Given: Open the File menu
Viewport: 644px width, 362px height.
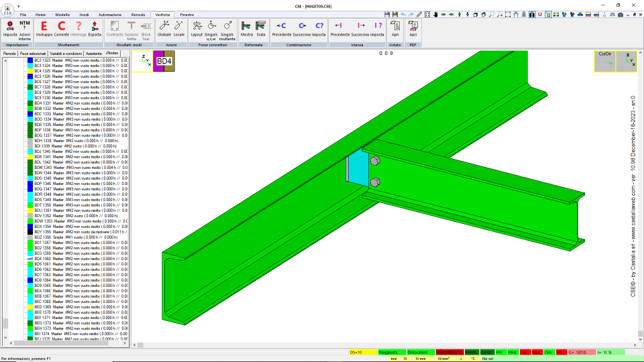Looking at the screenshot, I should point(23,15).
